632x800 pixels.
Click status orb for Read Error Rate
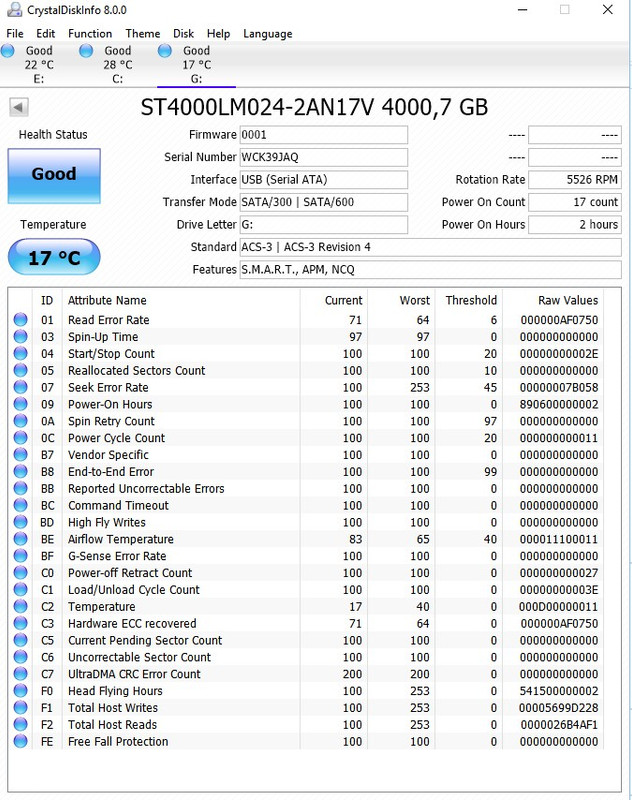(20, 319)
